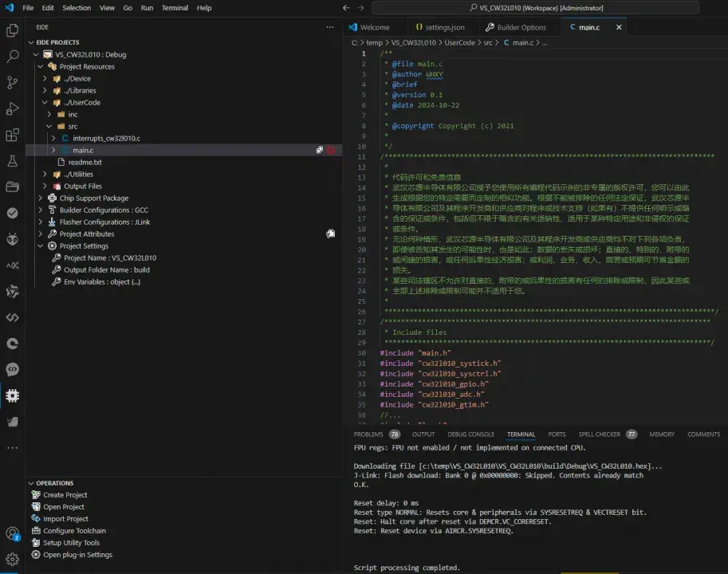Click Project Name : VS_CW32L010 setting
728x574 pixels.
click(x=110, y=258)
